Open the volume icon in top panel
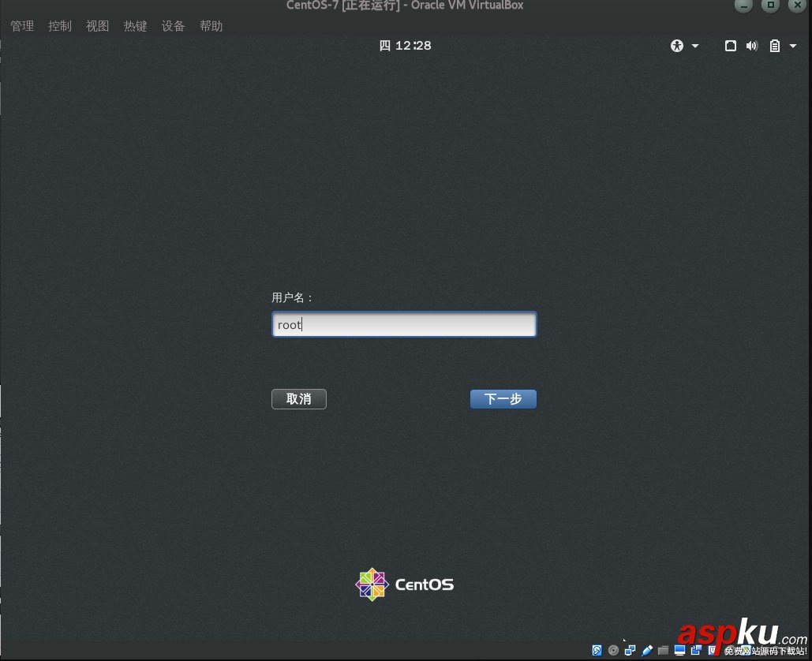 coord(751,46)
